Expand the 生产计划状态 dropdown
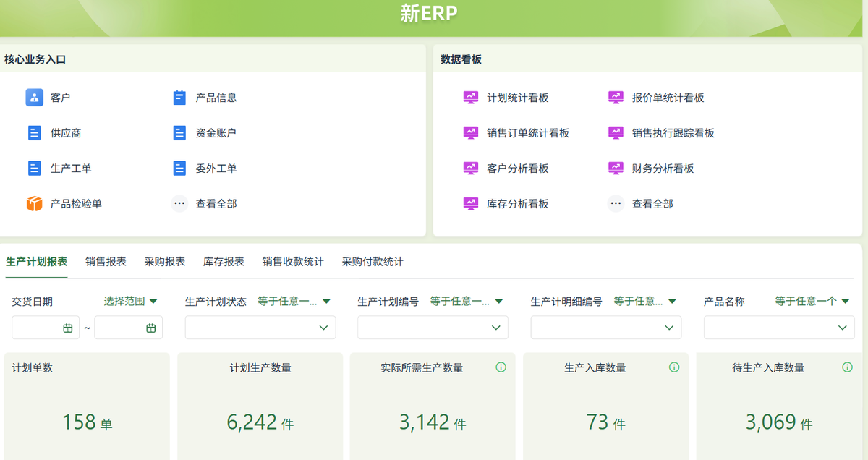Viewport: 868px width, 460px height. coord(260,327)
